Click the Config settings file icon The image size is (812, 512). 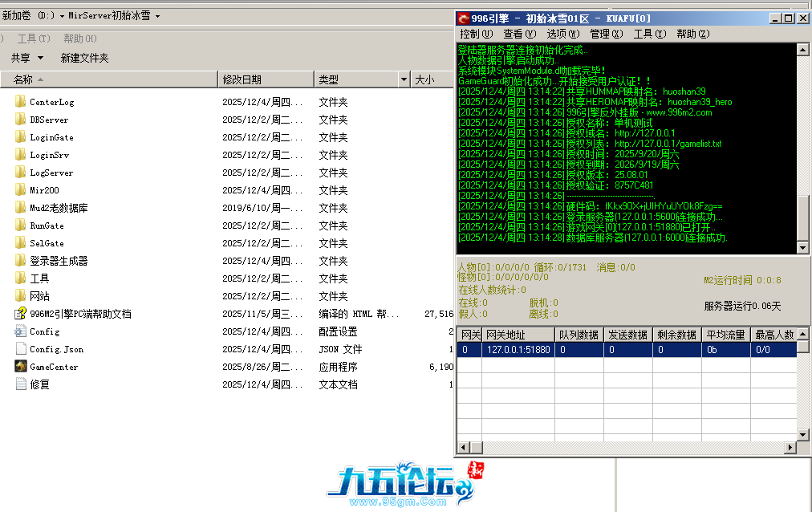21,331
